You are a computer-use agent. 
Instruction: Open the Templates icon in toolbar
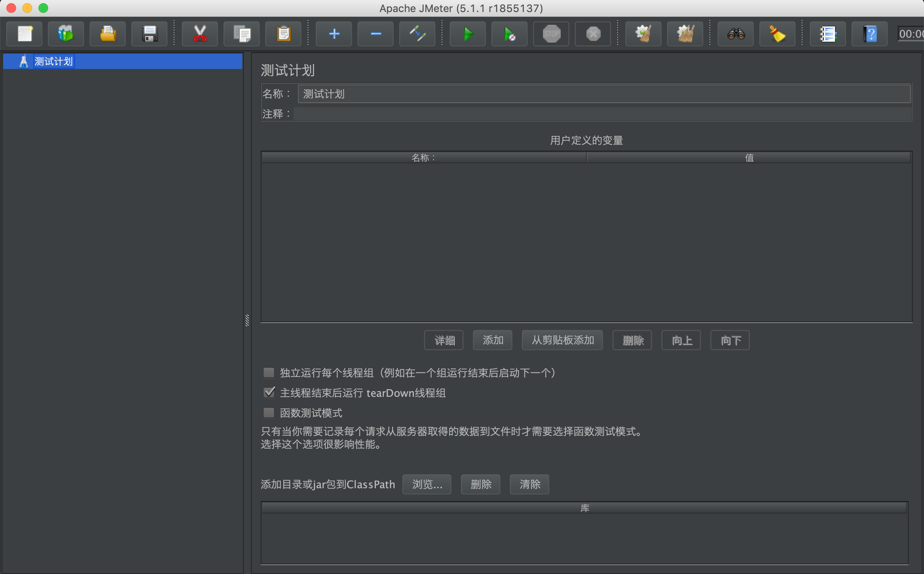pyautogui.click(x=66, y=34)
